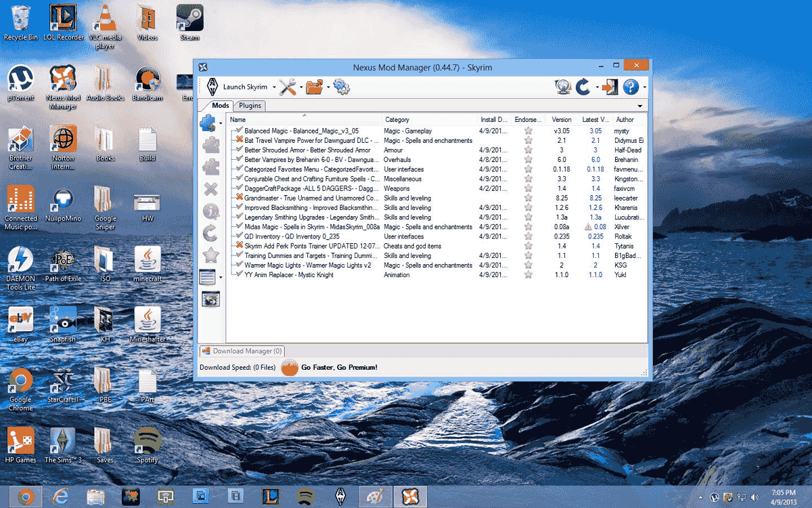Open the Launch Skyrim dropdown arrow
Viewport: 812px width, 508px height.
point(274,87)
